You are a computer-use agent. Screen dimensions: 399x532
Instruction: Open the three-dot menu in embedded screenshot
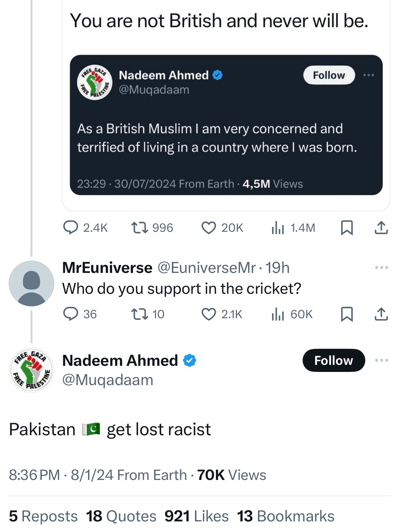[368, 75]
